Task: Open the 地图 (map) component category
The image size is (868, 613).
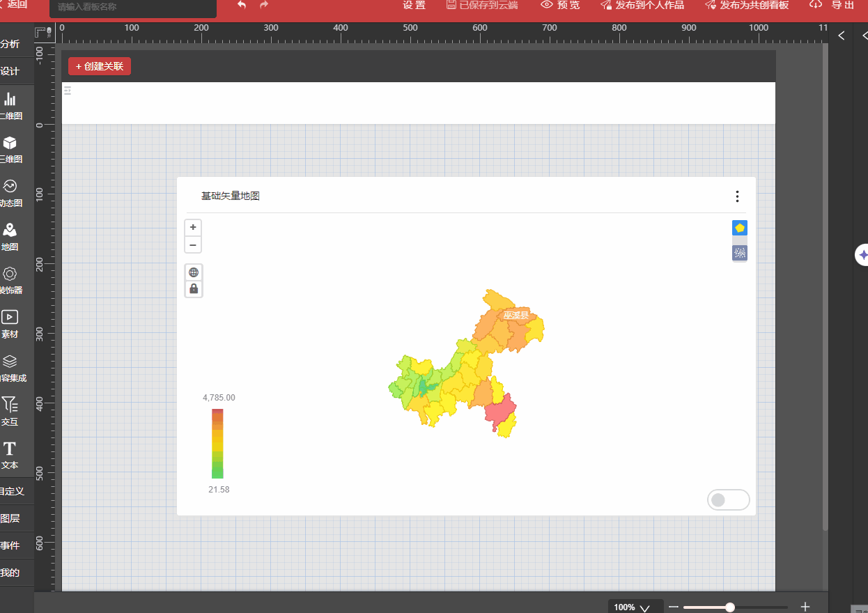Action: (10, 237)
